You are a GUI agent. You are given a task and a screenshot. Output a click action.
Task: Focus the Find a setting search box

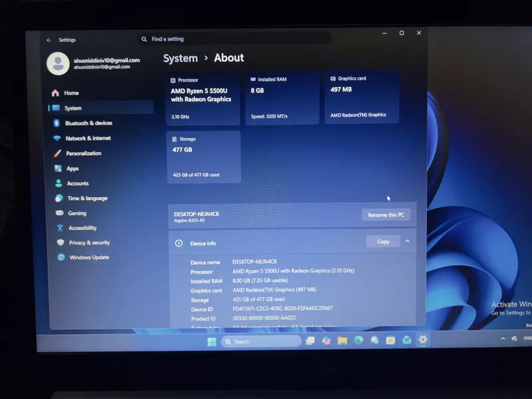[234, 39]
